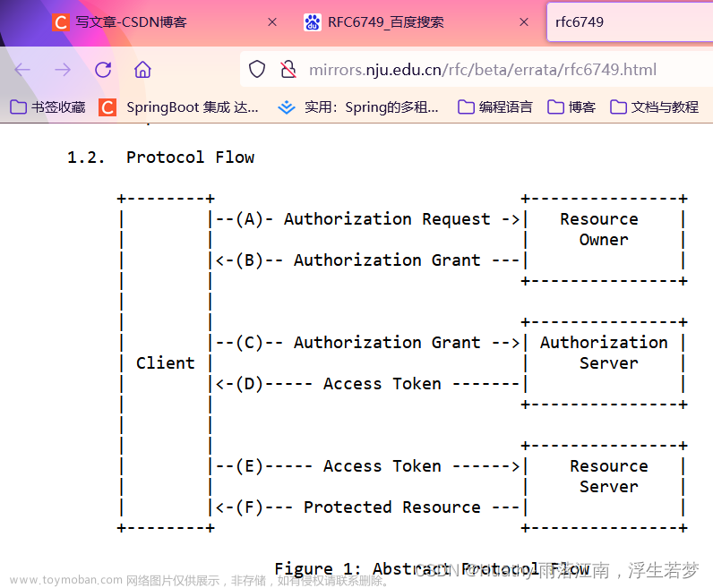The height and width of the screenshot is (588, 713).
Task: Select the rfc6749 tab
Action: click(x=630, y=21)
